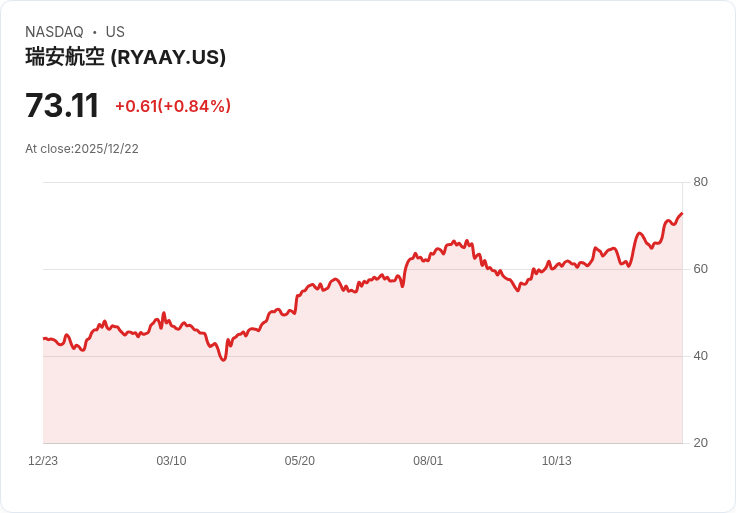
Task: Select the 05/20 date axis label
Action: pos(299,461)
